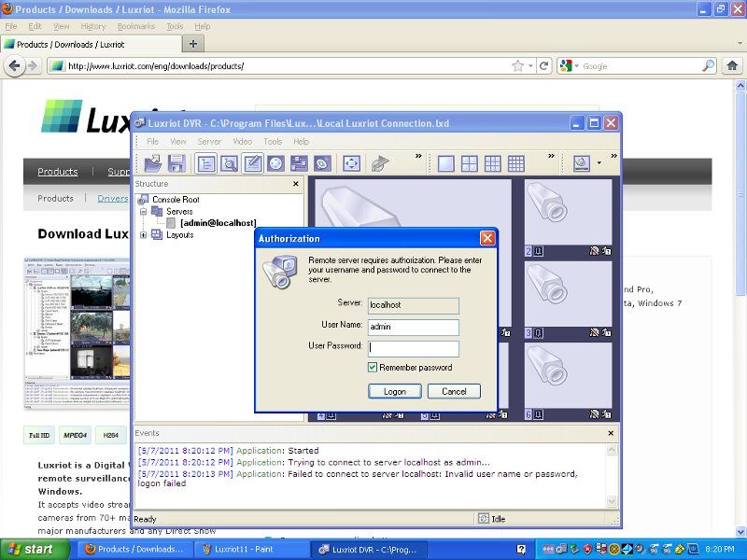The width and height of the screenshot is (747, 560).
Task: Select the single-view 1x1 layout icon
Action: click(446, 163)
